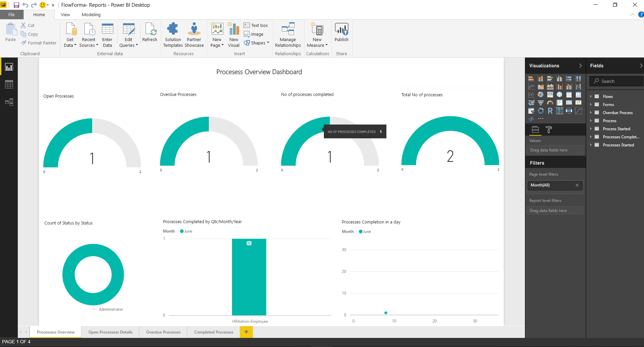Choose the gauge visual
This screenshot has height=347, width=644.
tap(550, 103)
